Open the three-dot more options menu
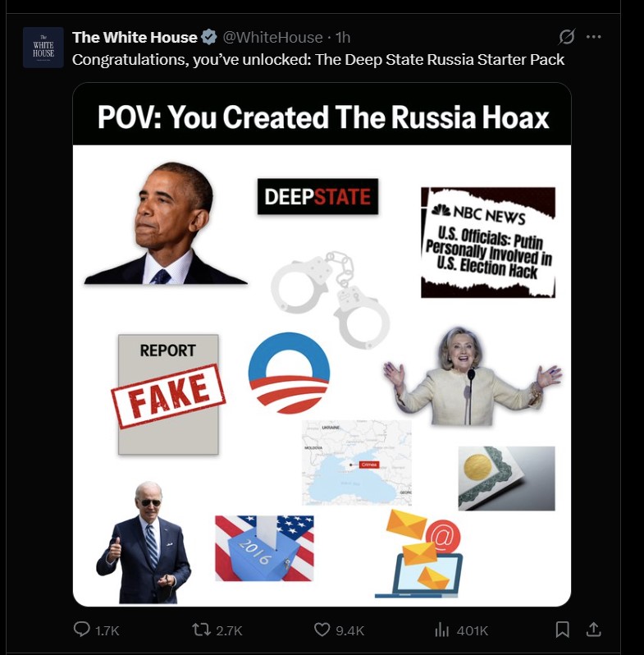 click(593, 37)
